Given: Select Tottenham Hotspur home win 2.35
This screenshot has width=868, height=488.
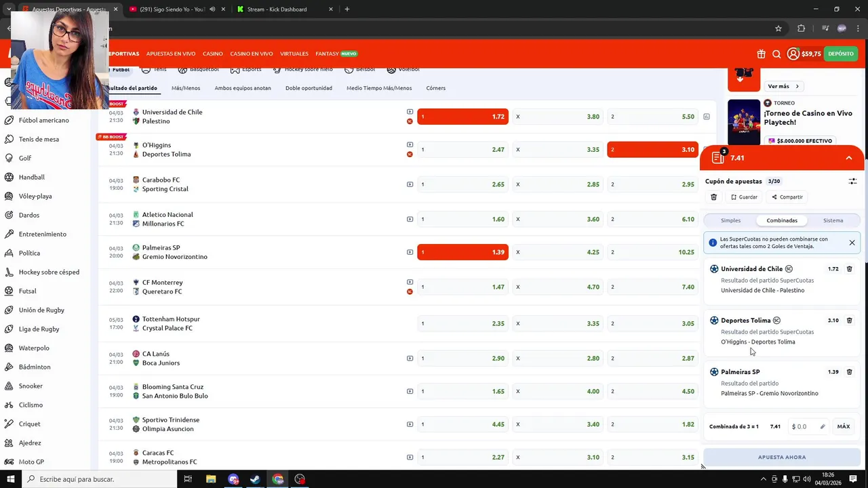Looking at the screenshot, I should 462,323.
